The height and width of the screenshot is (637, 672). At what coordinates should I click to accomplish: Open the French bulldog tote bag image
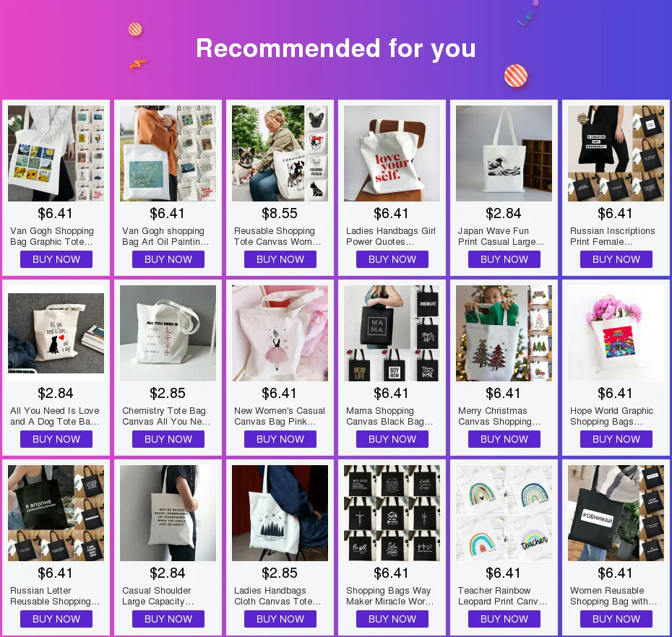(x=280, y=153)
